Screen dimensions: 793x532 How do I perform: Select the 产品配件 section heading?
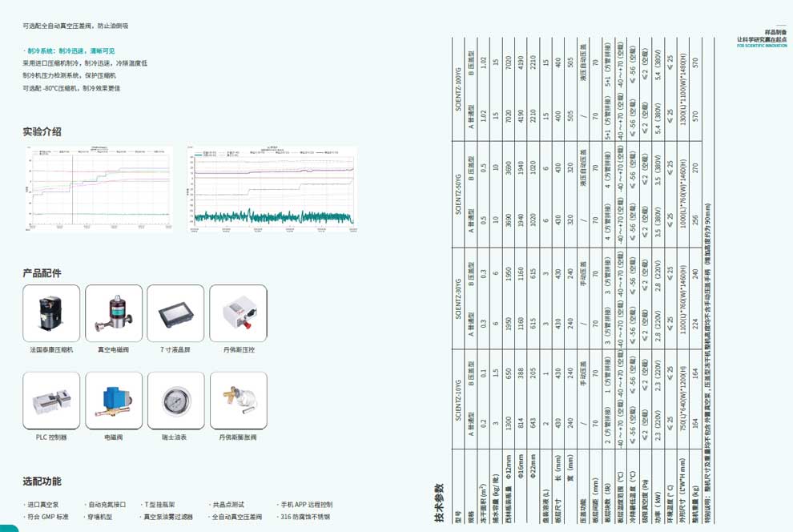coord(42,273)
